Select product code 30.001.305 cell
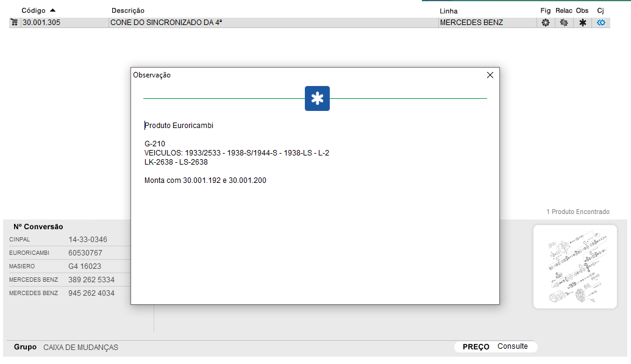This screenshot has height=364, width=631. click(x=41, y=23)
